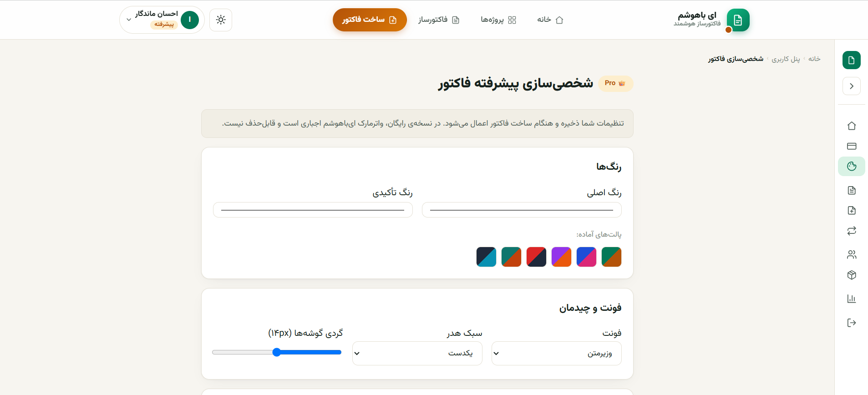Click the پنل کاربری breadcrumb link
This screenshot has height=395, width=868.
pos(786,59)
